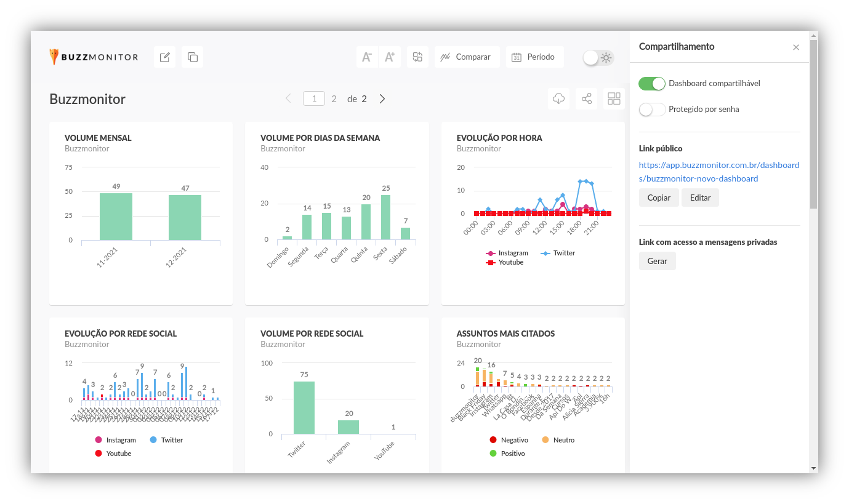Open the Período date selector

click(534, 57)
